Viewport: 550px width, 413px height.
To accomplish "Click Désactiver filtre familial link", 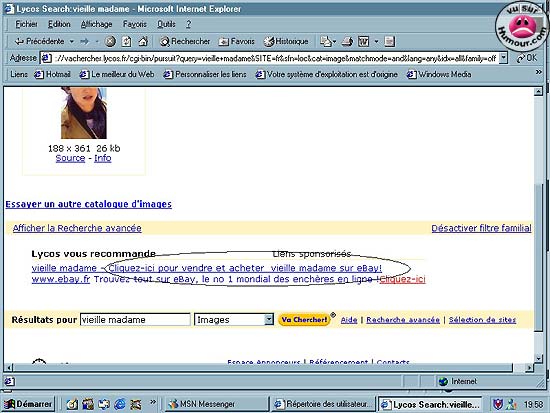I will tap(481, 228).
